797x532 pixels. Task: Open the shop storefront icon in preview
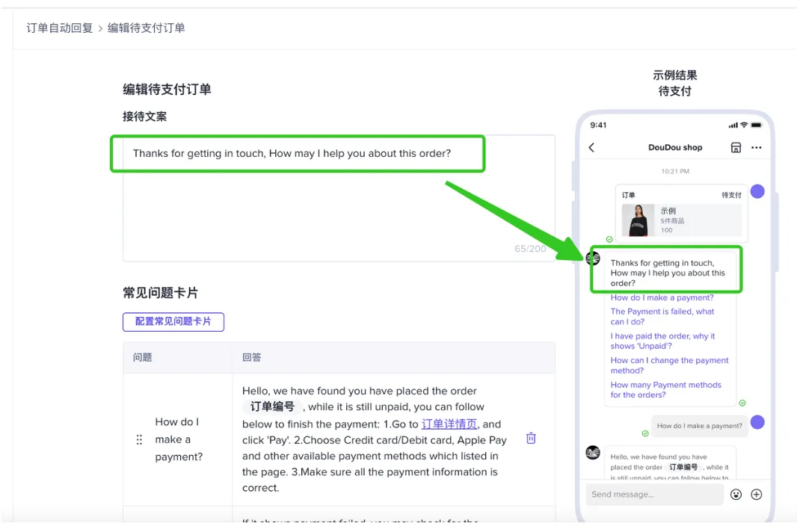[x=736, y=147]
